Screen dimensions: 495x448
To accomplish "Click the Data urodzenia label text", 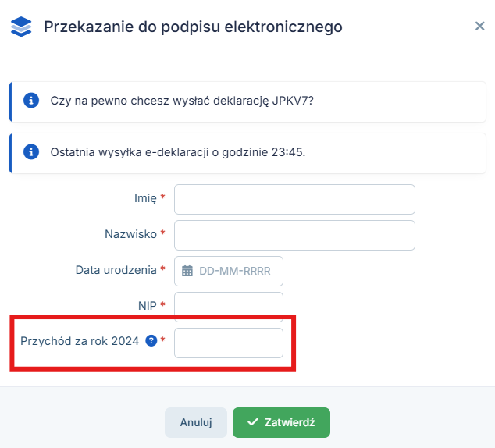I will pos(116,270).
